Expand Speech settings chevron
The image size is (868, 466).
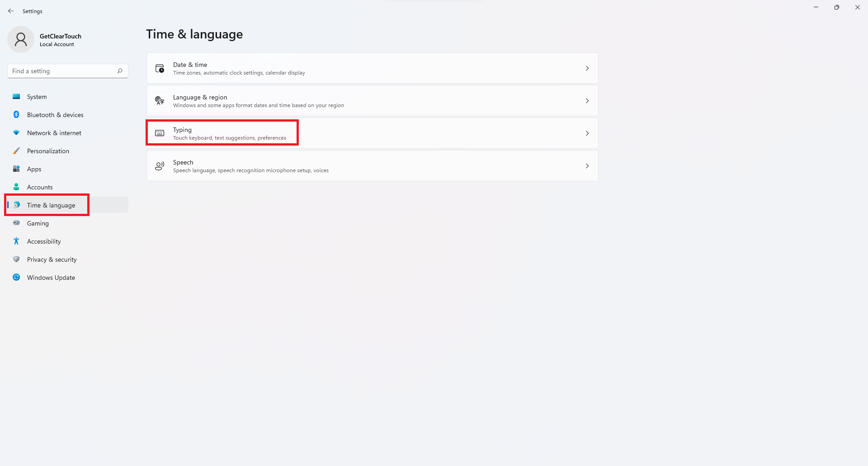[x=587, y=166]
